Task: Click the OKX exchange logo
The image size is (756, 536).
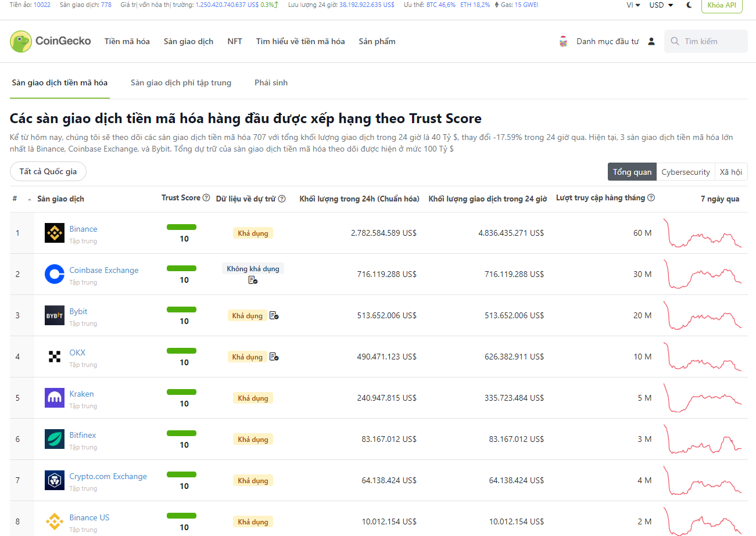Action: coord(55,357)
